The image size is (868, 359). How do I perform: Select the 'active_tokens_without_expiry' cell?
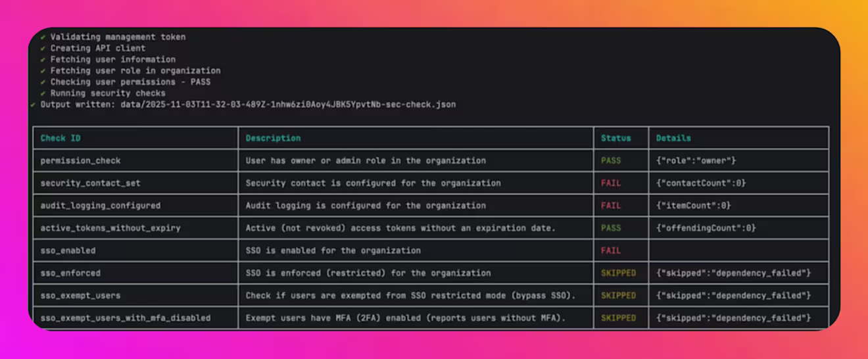pos(135,227)
